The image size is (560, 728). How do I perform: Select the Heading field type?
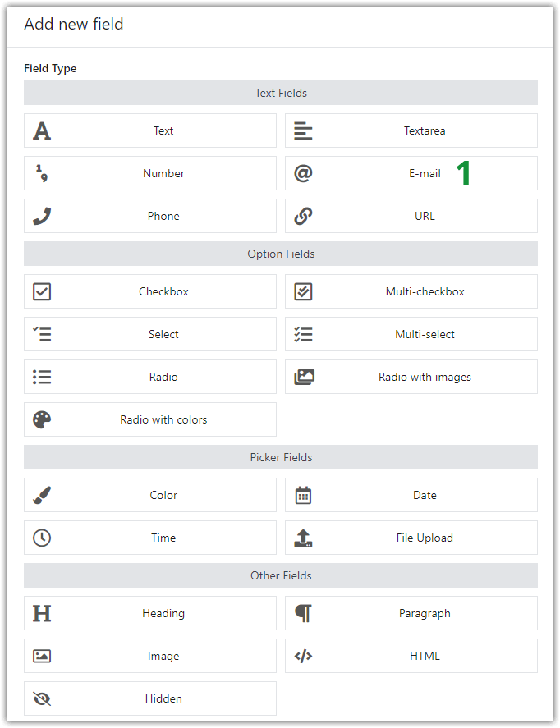click(x=150, y=613)
